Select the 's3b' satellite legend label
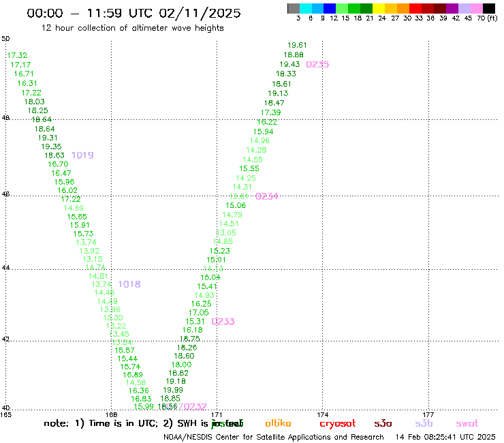 point(424,423)
